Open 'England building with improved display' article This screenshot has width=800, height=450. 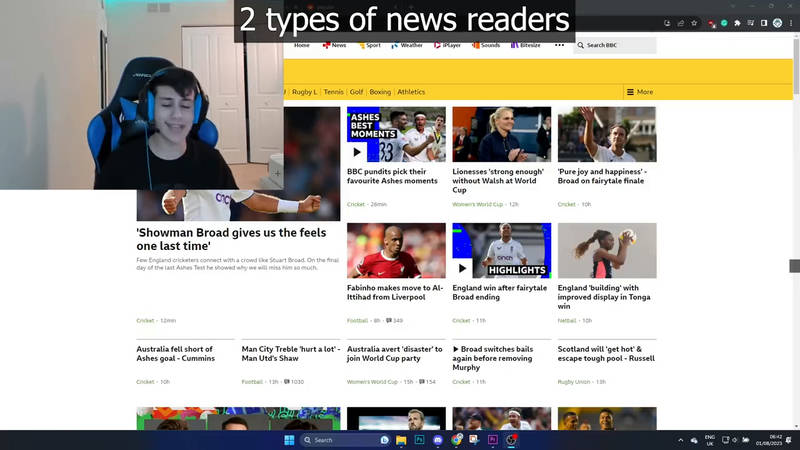[604, 297]
